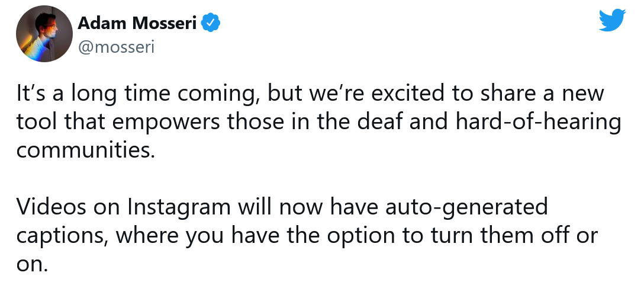
Task: Click the blue verified badge
Action: point(211,23)
